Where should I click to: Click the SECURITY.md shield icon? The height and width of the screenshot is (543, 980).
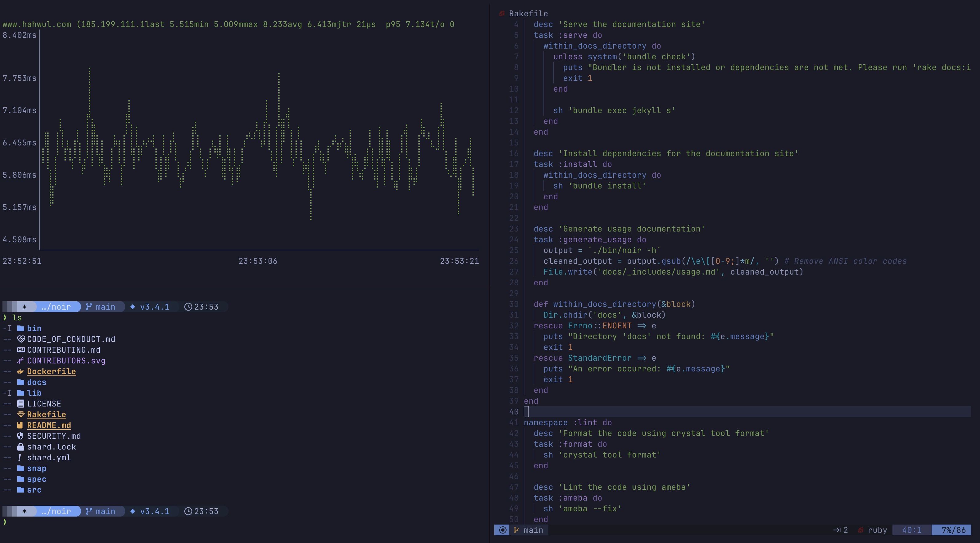21,436
